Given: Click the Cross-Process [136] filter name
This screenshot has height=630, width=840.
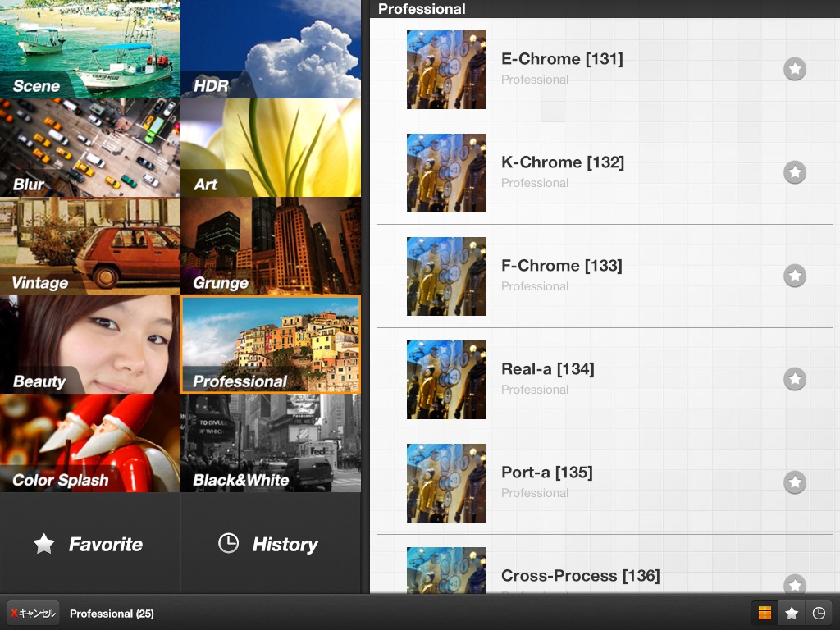Looking at the screenshot, I should [580, 576].
